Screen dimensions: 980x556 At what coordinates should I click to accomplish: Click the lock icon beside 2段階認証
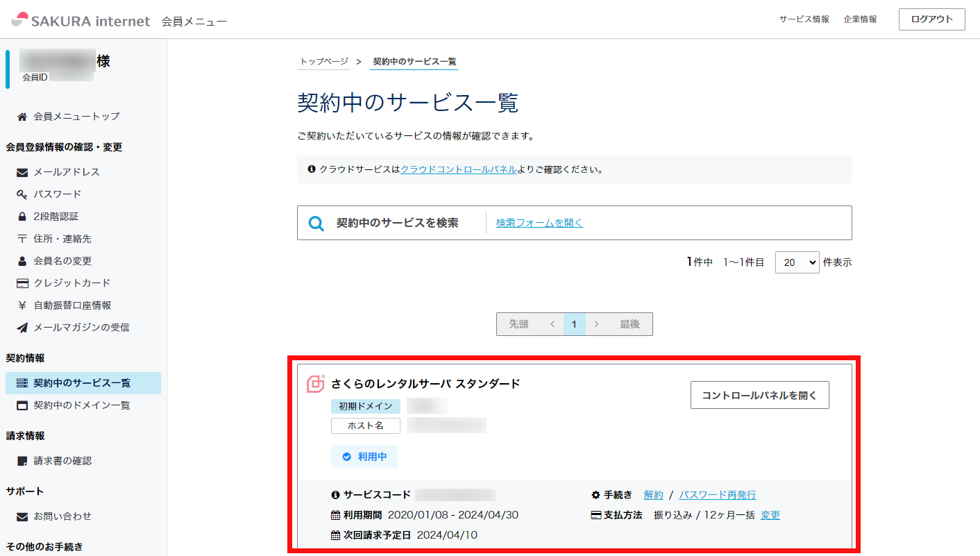(x=22, y=217)
